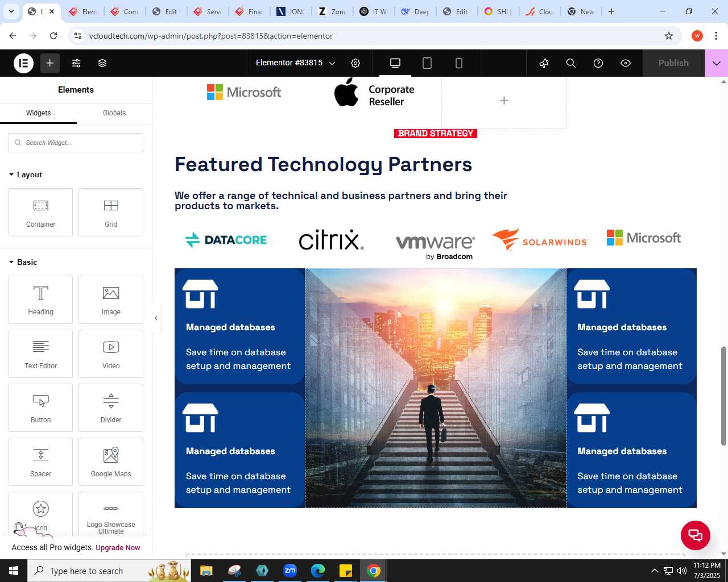Select the Grid widget
This screenshot has height=582, width=728.
(111, 212)
